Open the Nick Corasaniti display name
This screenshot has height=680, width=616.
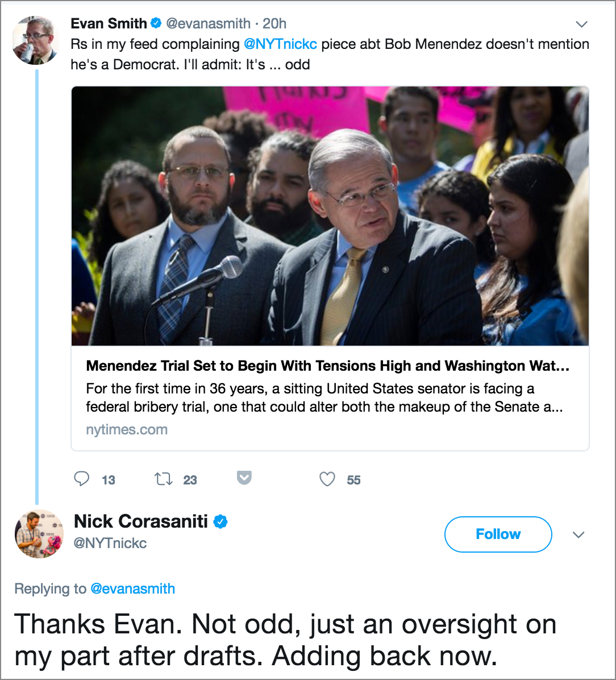(141, 521)
